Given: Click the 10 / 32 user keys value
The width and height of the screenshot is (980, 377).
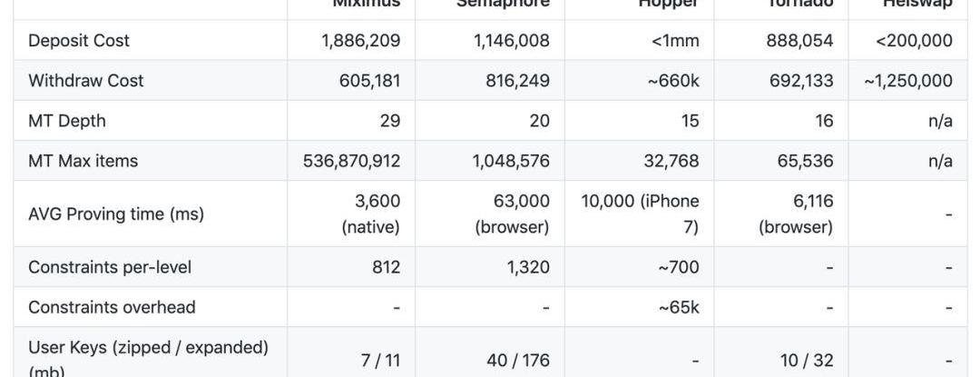Looking at the screenshot, I should tap(807, 361).
